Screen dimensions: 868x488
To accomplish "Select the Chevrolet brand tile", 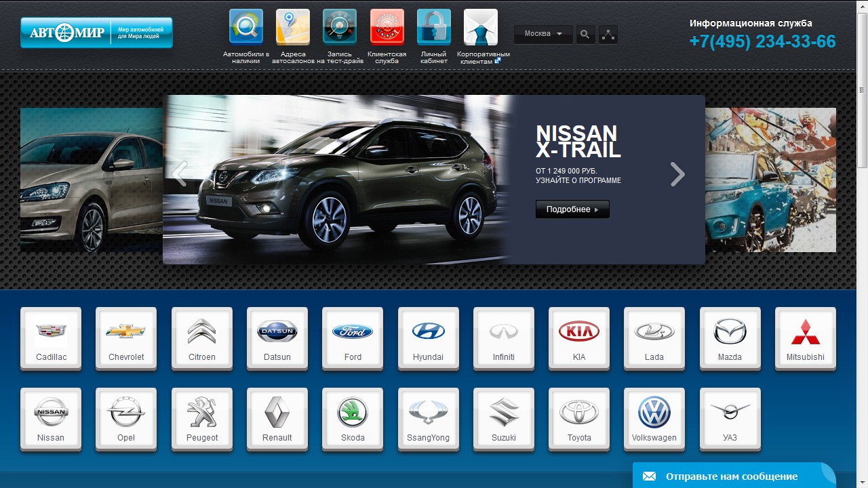I will coord(126,339).
